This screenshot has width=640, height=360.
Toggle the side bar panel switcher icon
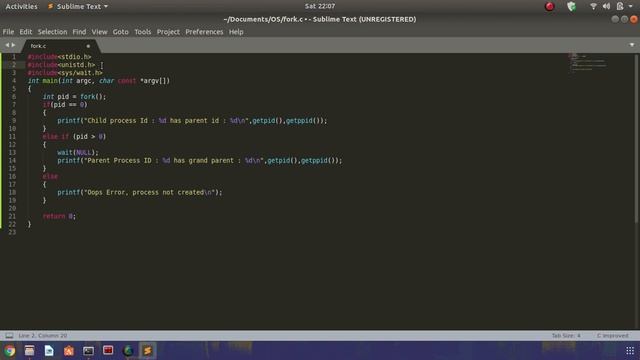[x=9, y=336]
